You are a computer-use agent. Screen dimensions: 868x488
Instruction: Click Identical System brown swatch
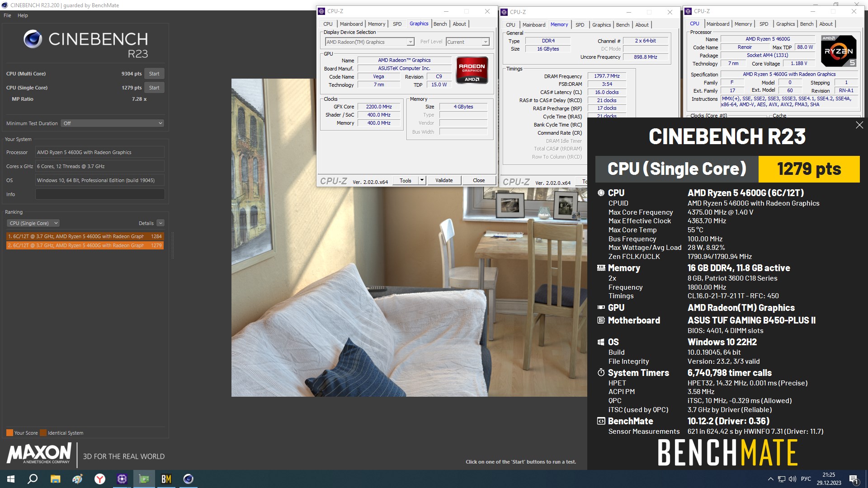point(43,433)
